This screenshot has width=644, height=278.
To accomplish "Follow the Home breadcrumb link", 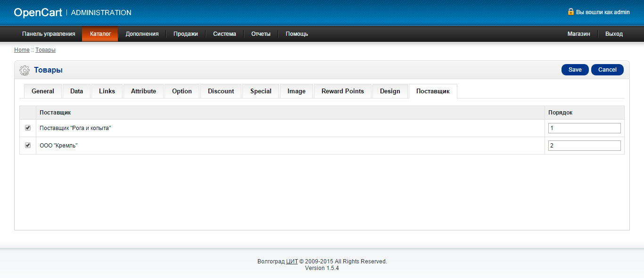I will point(22,50).
